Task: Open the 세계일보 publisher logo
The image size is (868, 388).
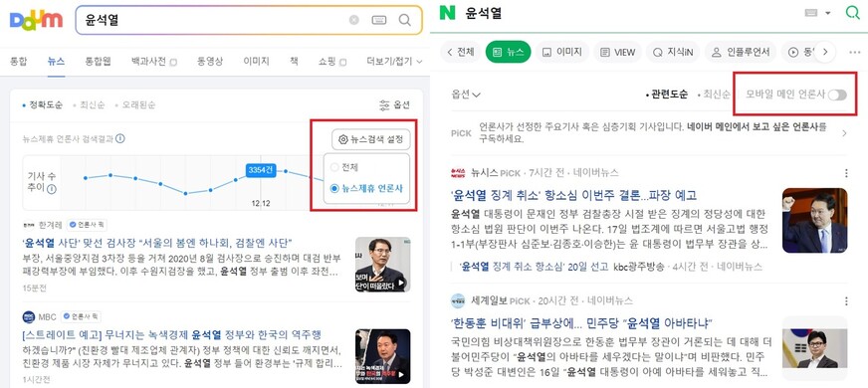Action: pyautogui.click(x=458, y=300)
